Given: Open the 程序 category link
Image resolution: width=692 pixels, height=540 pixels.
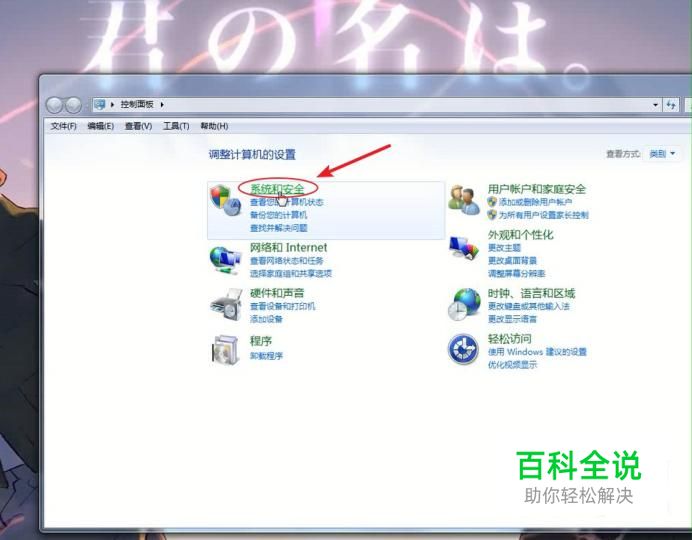Looking at the screenshot, I should (x=261, y=341).
